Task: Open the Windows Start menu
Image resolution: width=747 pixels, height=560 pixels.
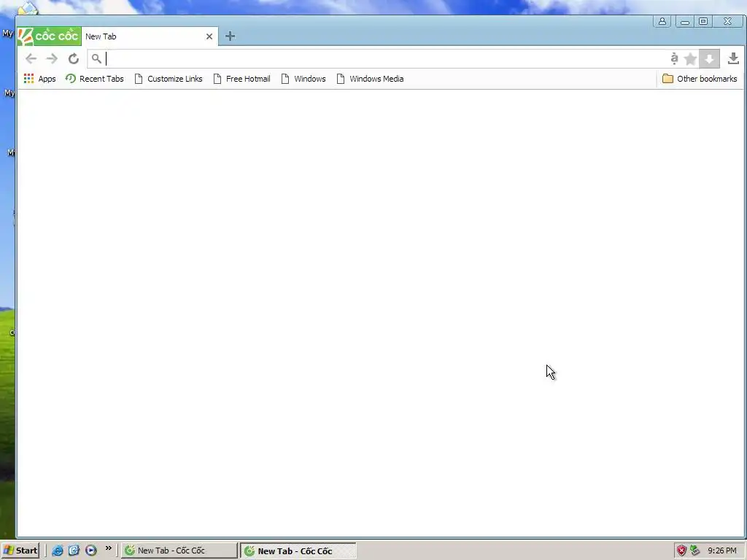Action: click(x=20, y=551)
